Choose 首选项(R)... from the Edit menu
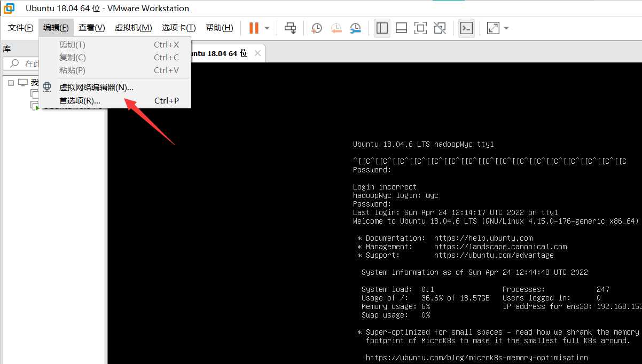Viewport: 642px width, 364px height. (115, 100)
